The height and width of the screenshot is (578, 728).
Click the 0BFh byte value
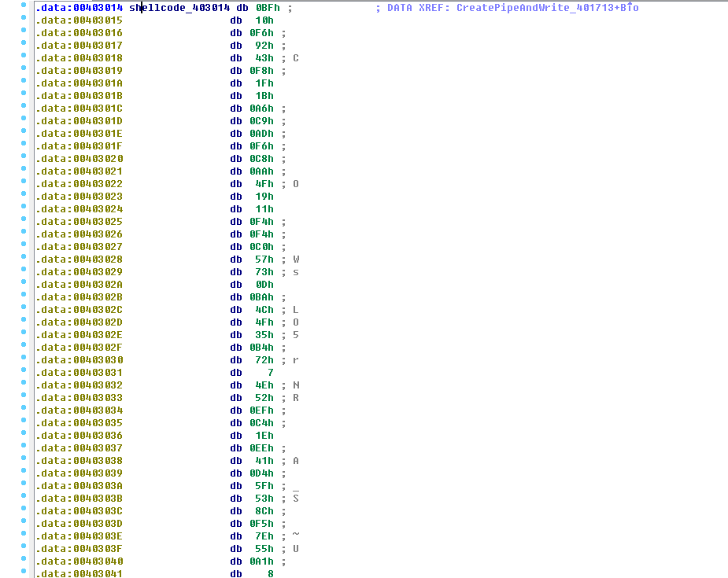[x=268, y=8]
